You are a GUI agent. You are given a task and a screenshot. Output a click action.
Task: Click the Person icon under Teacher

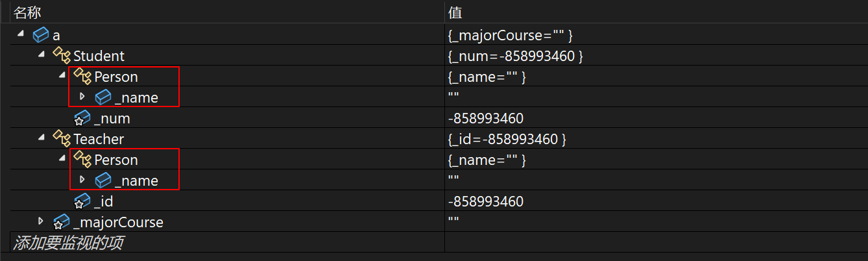pos(82,160)
